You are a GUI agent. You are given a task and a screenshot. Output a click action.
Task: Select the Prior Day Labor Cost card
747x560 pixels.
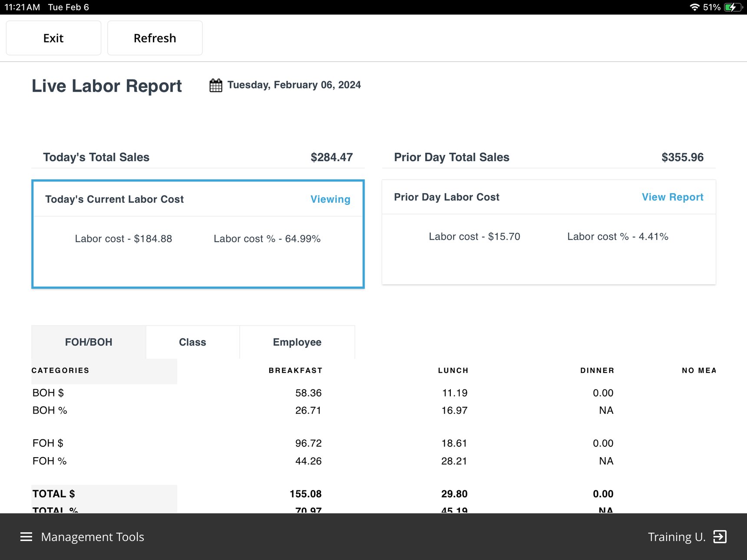coord(549,232)
